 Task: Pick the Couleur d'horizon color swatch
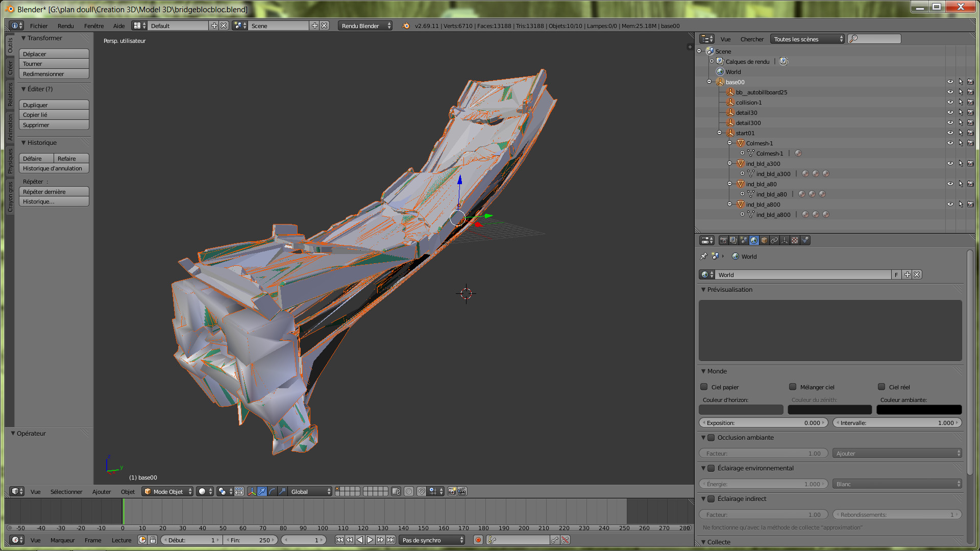click(741, 410)
